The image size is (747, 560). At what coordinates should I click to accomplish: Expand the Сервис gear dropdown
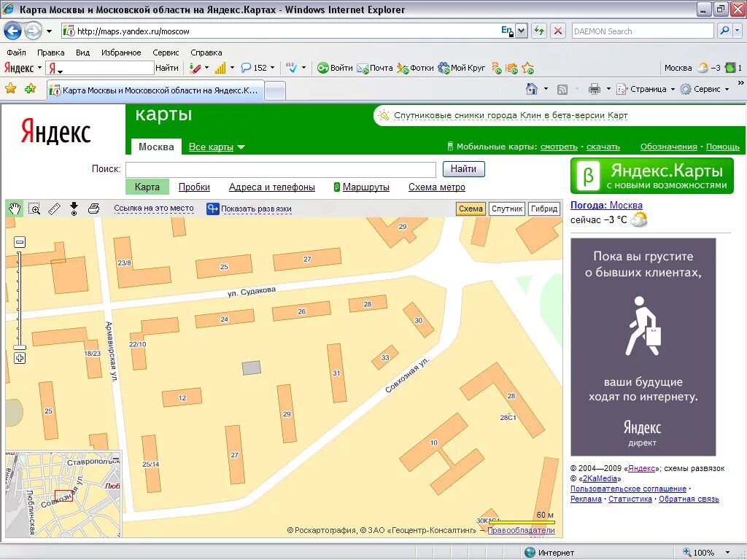pos(727,89)
